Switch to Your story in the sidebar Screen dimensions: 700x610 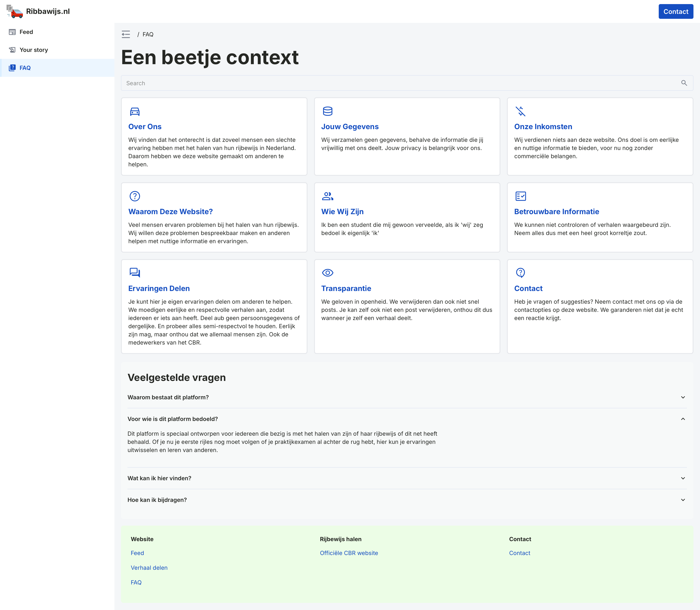tap(34, 50)
